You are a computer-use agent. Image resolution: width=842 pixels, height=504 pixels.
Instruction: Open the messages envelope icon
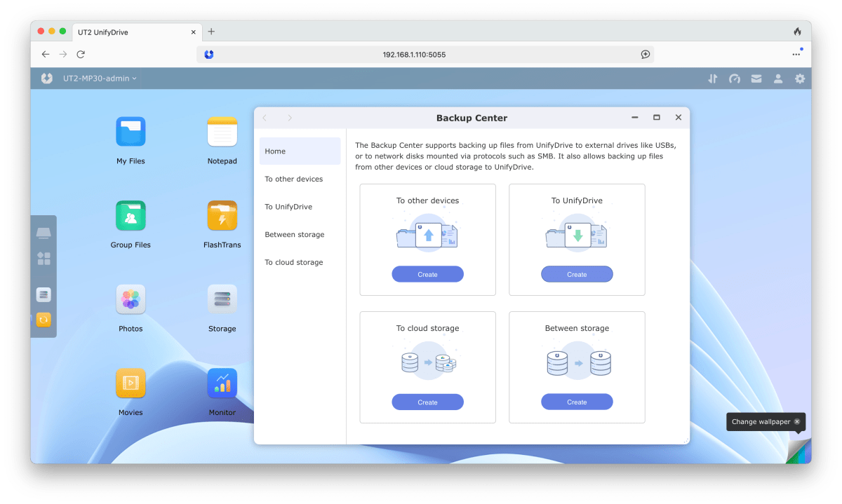click(756, 79)
